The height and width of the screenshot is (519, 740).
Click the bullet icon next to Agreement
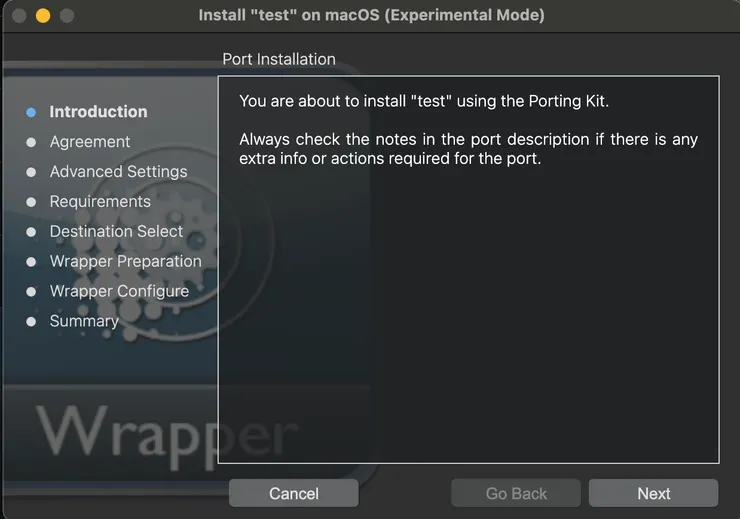31,142
